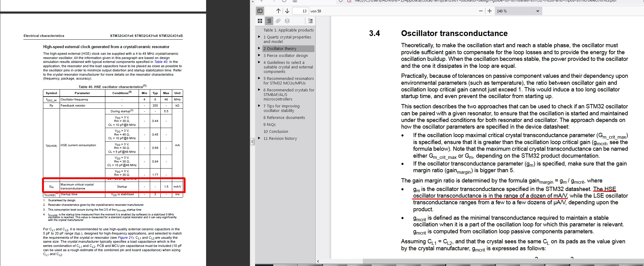Go to '5 Recommended resonators for STM32 MCUs/MPUs'

(x=288, y=81)
